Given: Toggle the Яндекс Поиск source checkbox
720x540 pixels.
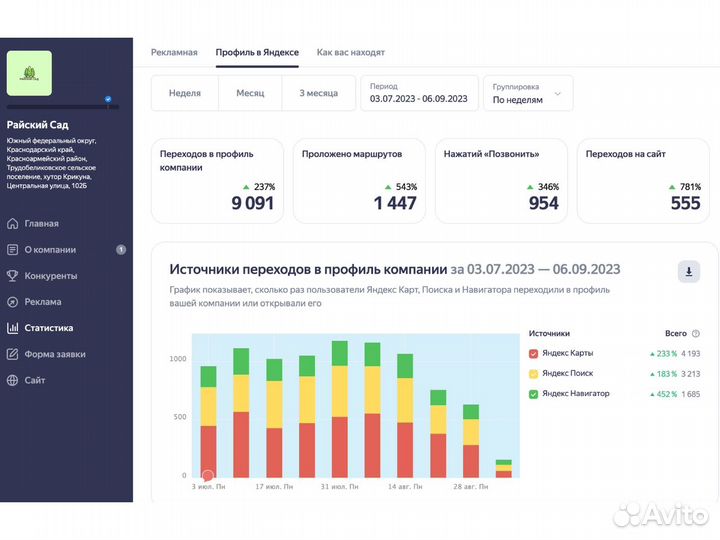Looking at the screenshot, I should click(x=533, y=374).
